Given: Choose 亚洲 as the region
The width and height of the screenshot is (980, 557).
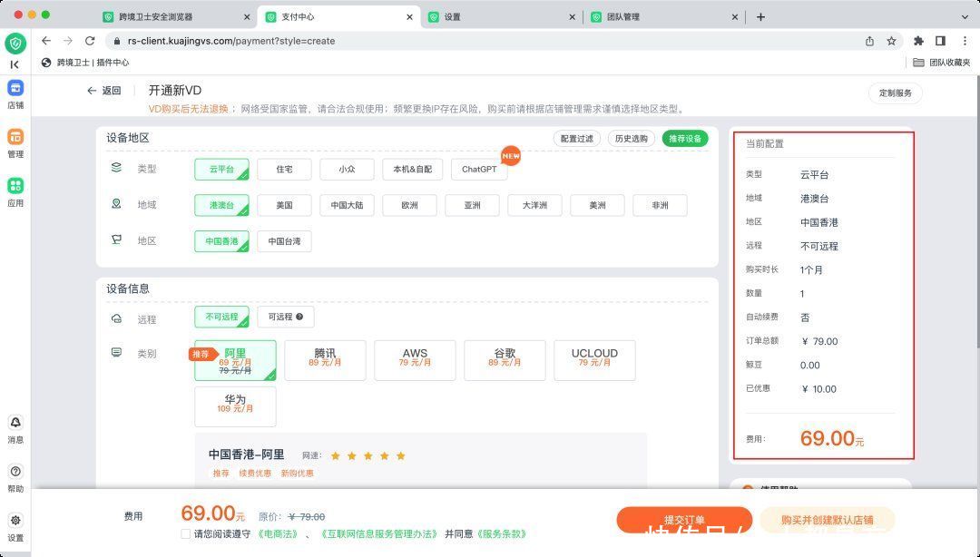Looking at the screenshot, I should click(x=472, y=205).
